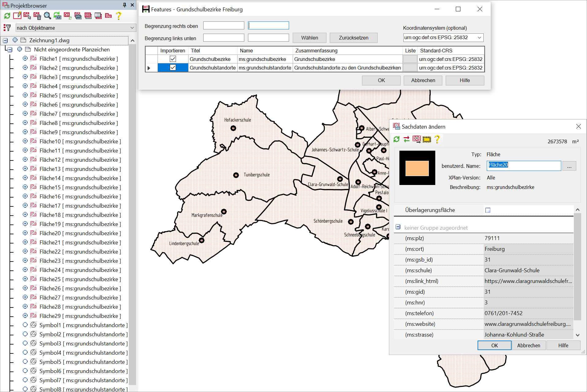587x392 pixels.
Task: Click the refresh icon in Projektbrowser toolbar
Action: tap(7, 16)
